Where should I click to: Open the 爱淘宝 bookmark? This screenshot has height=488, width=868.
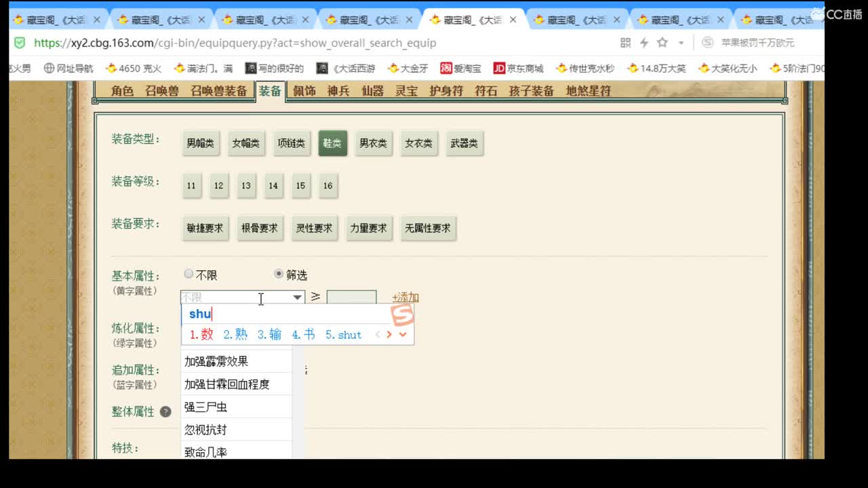click(x=460, y=68)
